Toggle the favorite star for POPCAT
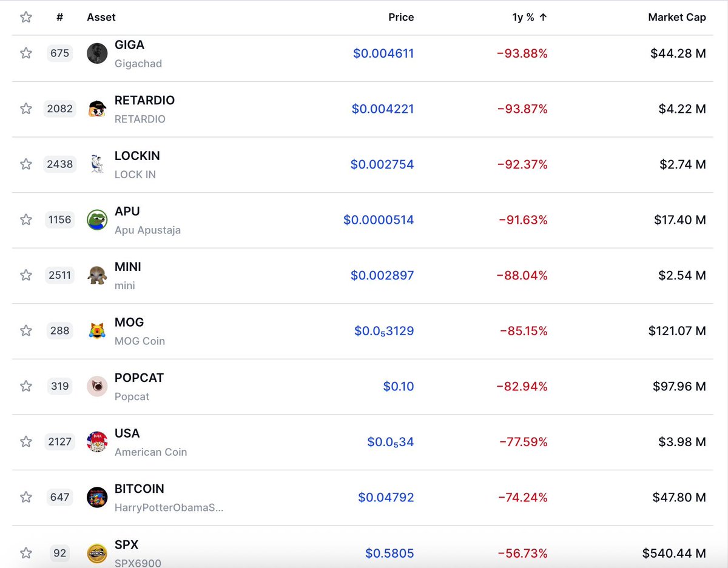Screen dimensions: 728x568 coord(26,386)
